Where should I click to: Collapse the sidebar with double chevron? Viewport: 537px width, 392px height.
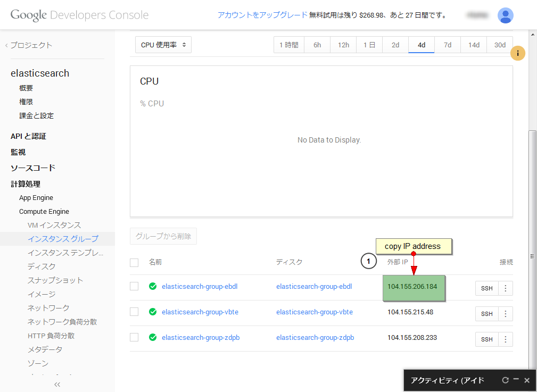57,385
